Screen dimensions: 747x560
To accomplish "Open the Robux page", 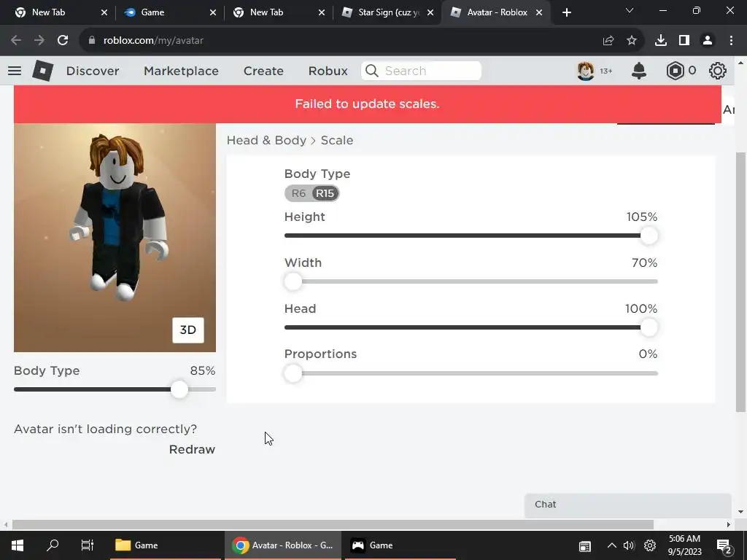I will 328,71.
